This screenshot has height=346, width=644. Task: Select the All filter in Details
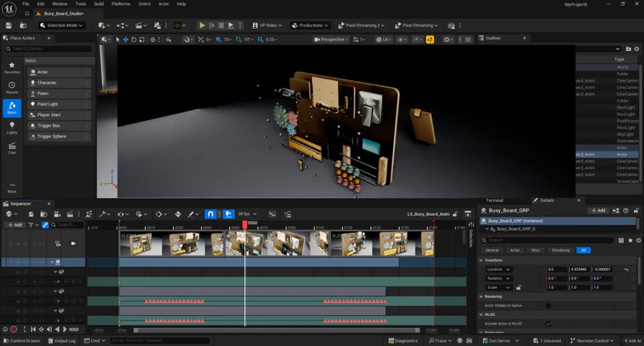[x=584, y=250]
